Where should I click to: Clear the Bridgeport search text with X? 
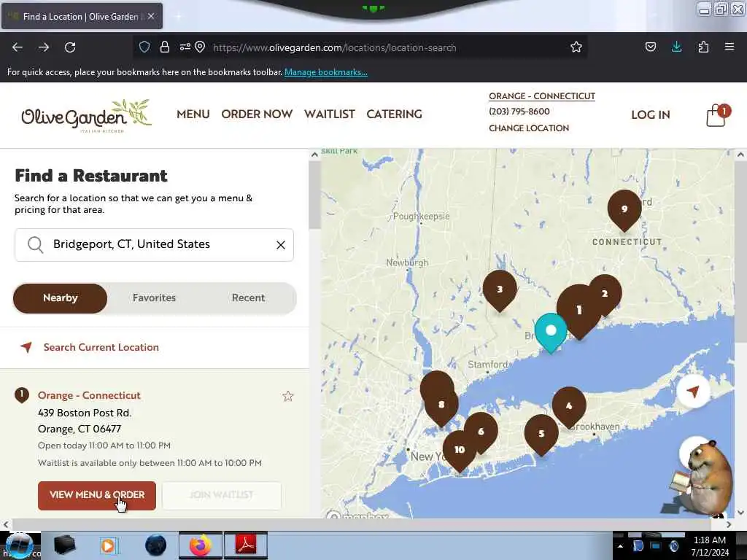point(281,245)
